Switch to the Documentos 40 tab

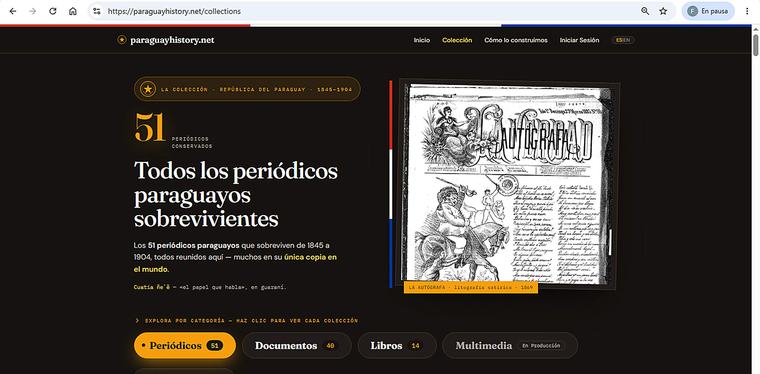297,345
